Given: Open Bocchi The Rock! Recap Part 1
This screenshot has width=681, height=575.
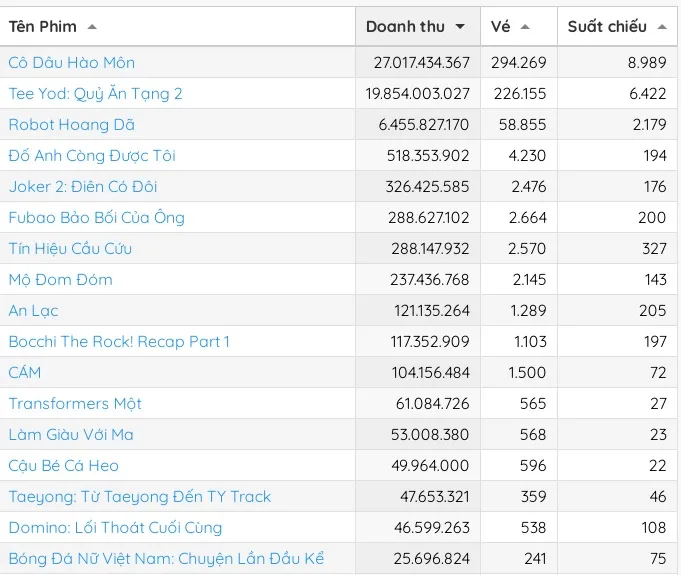Looking at the screenshot, I should pyautogui.click(x=119, y=341).
